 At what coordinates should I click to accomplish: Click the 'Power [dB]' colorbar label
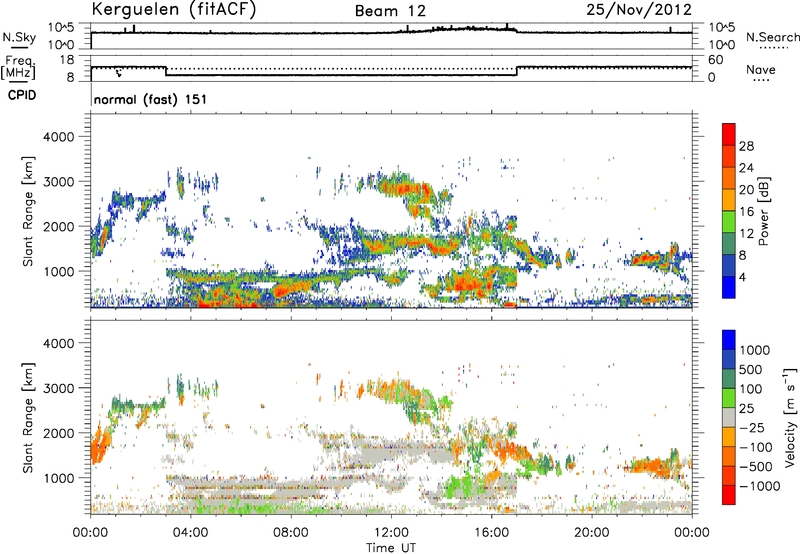pyautogui.click(x=763, y=211)
